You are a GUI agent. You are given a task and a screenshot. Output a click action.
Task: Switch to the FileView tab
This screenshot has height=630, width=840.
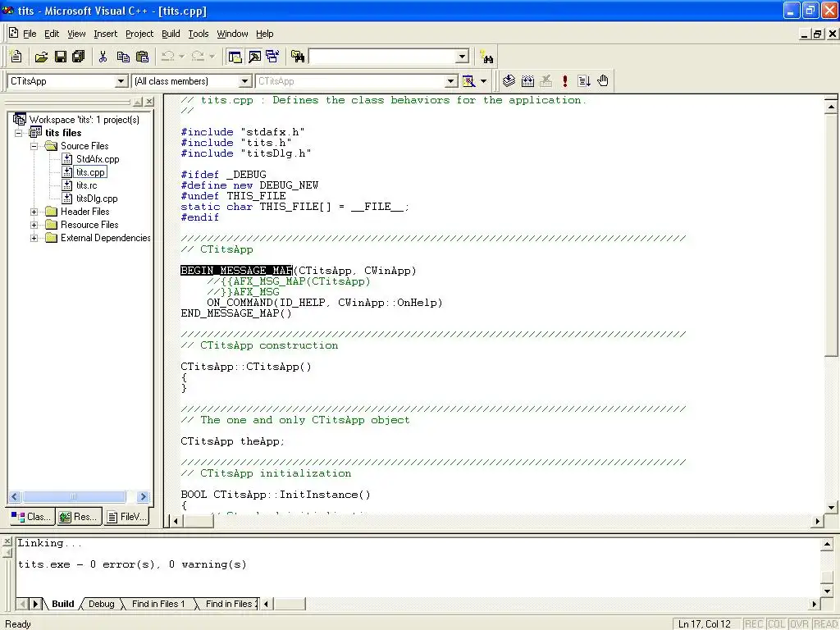(x=126, y=517)
